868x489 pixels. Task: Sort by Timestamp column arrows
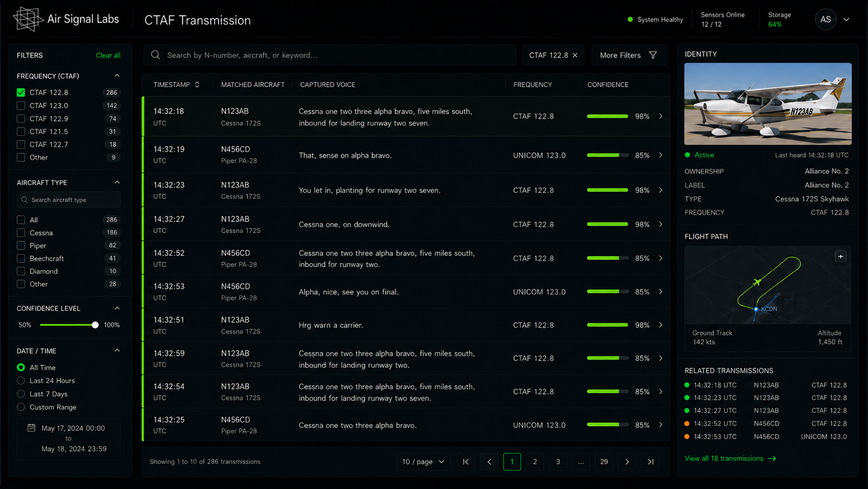coord(197,85)
